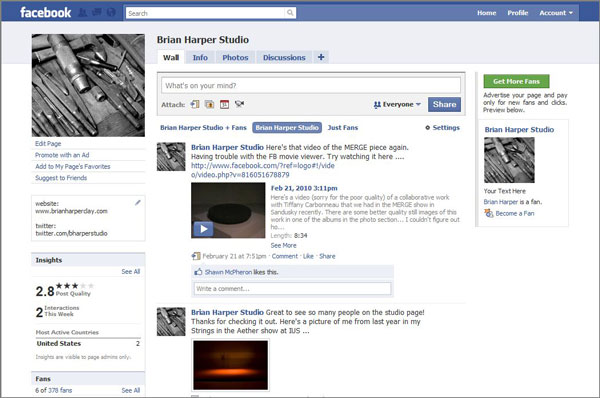Attach an event icon in composer
This screenshot has height=398, width=600.
[x=225, y=104]
